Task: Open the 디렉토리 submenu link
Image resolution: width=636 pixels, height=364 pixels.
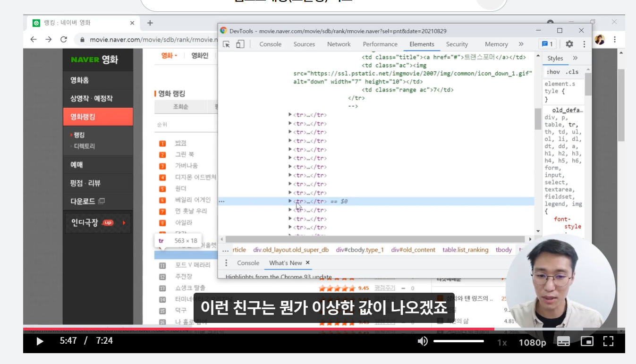Action: pyautogui.click(x=85, y=146)
